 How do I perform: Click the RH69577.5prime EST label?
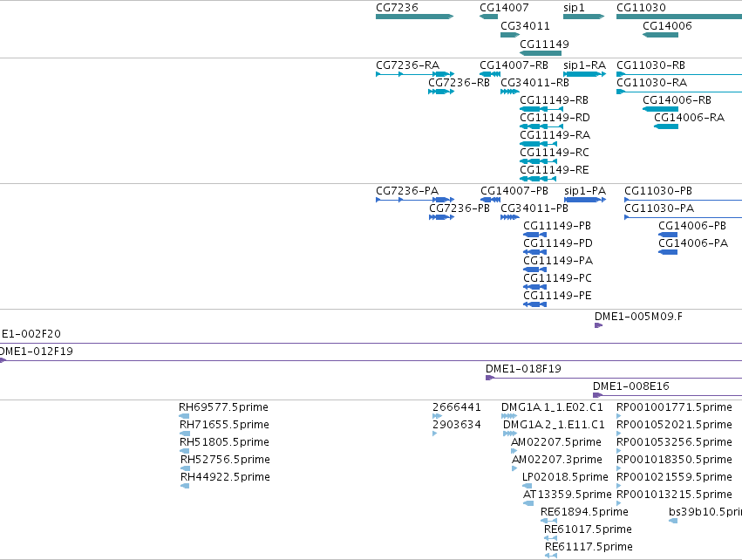(223, 407)
